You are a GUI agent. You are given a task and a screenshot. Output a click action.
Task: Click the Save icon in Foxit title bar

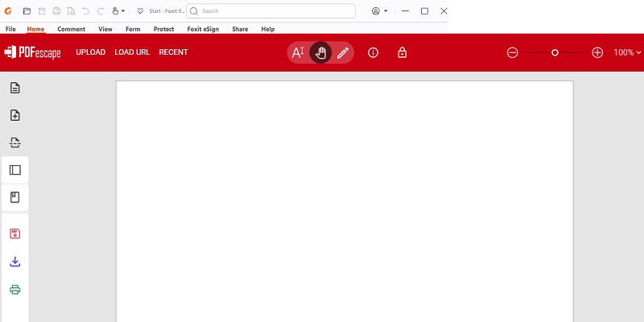coord(42,11)
